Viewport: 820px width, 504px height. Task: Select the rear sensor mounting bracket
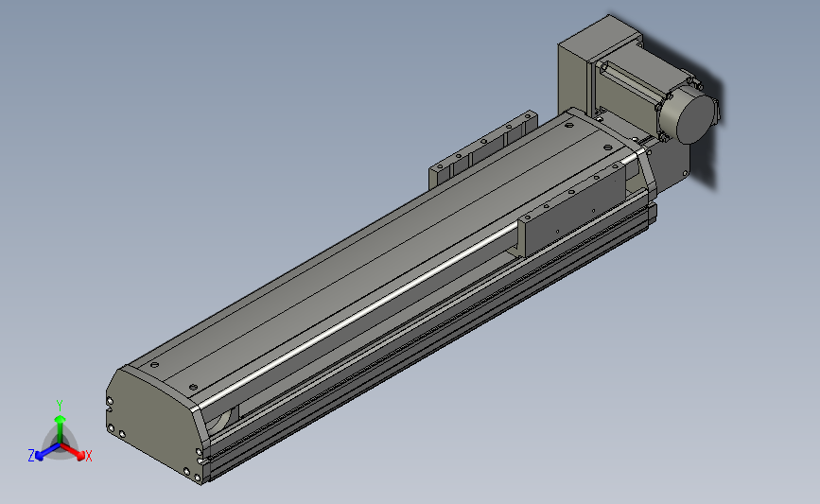pos(482,150)
